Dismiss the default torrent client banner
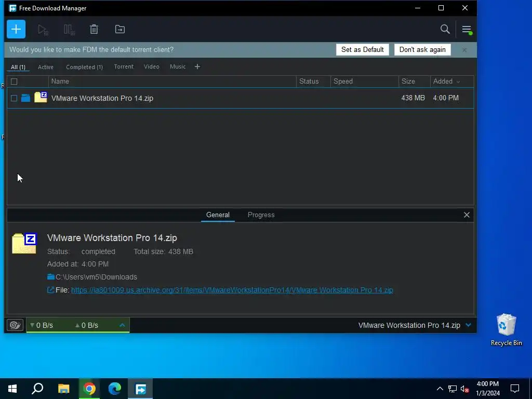Screen dimensions: 532x399 tap(464, 50)
